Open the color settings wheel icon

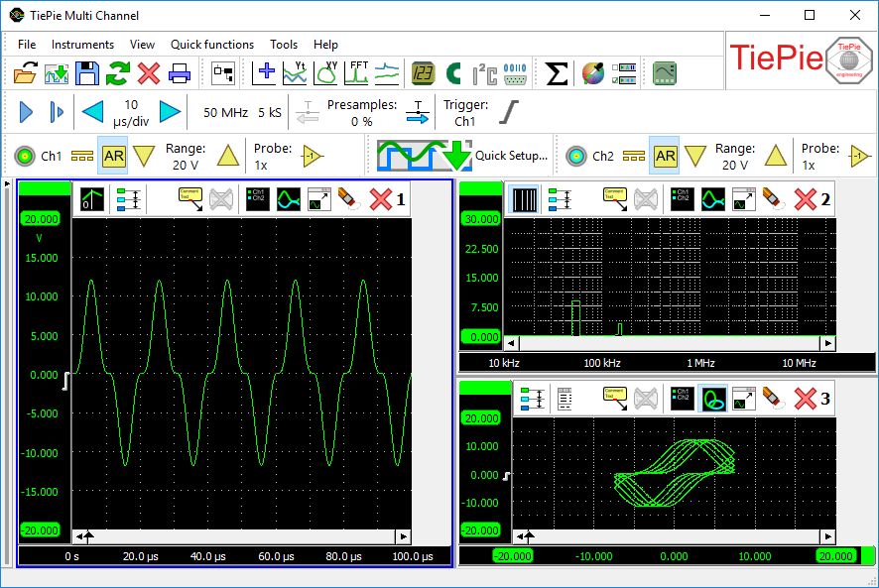click(x=592, y=73)
